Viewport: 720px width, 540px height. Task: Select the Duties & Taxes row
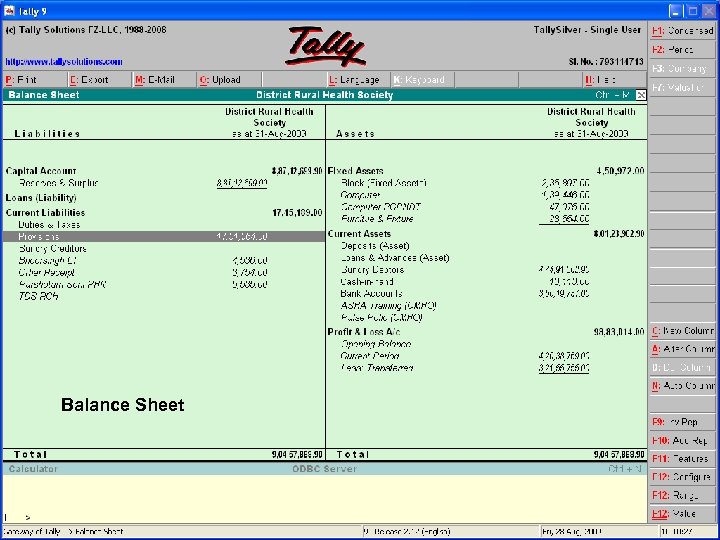click(163, 225)
